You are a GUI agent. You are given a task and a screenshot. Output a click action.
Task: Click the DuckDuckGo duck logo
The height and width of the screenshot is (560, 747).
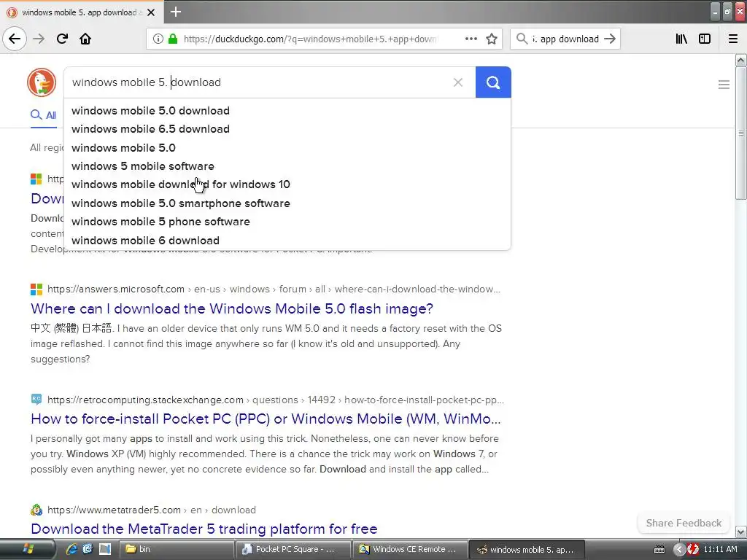(x=42, y=82)
